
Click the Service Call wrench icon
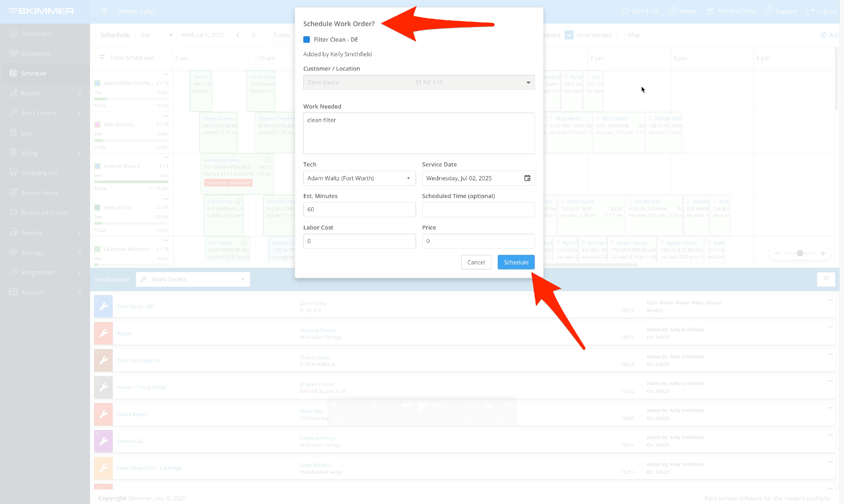(104, 441)
